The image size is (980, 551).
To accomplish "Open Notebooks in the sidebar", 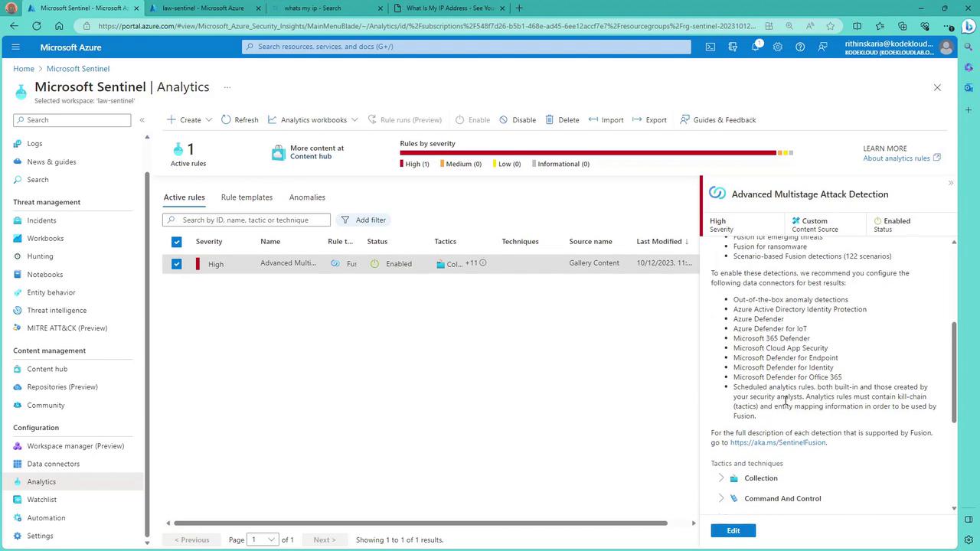I will [x=44, y=275].
